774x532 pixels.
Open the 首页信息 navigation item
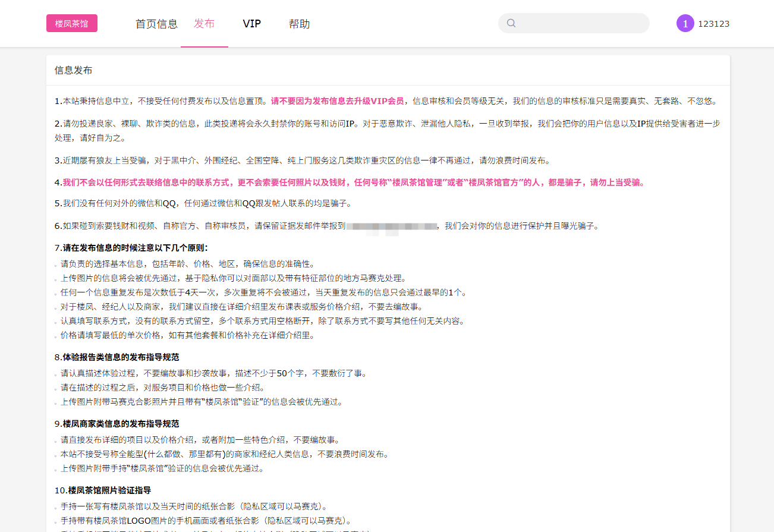click(x=156, y=24)
